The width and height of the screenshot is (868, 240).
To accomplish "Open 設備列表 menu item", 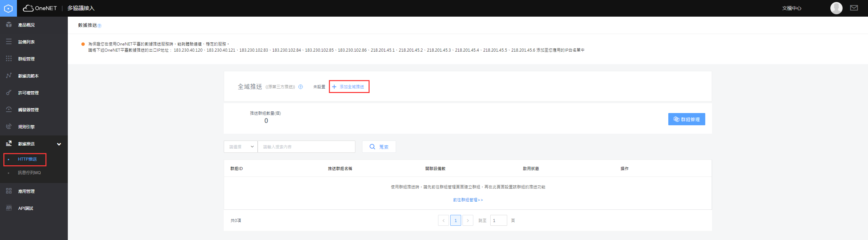I will 34,42.
